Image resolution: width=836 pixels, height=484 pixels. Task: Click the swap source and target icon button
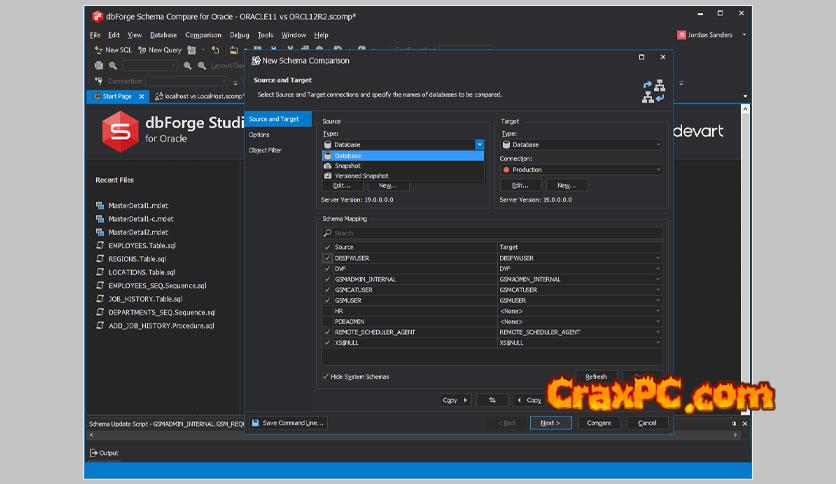tap(491, 400)
